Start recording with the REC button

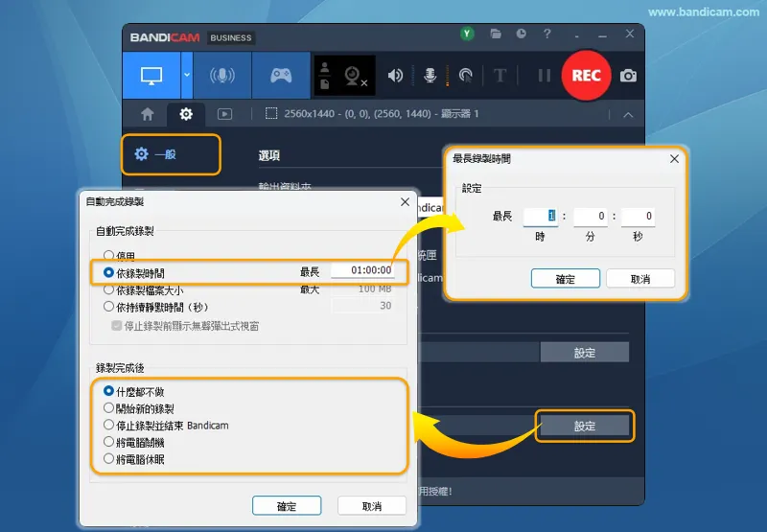(586, 76)
